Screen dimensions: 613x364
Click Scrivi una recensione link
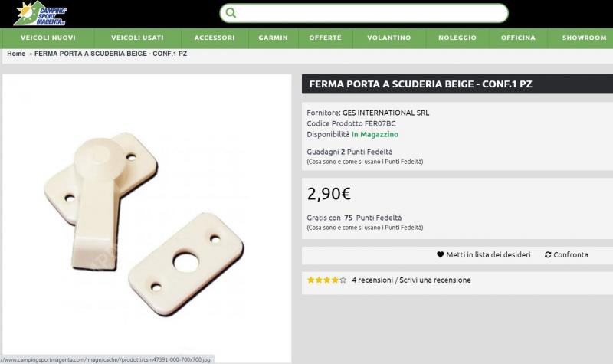point(435,280)
